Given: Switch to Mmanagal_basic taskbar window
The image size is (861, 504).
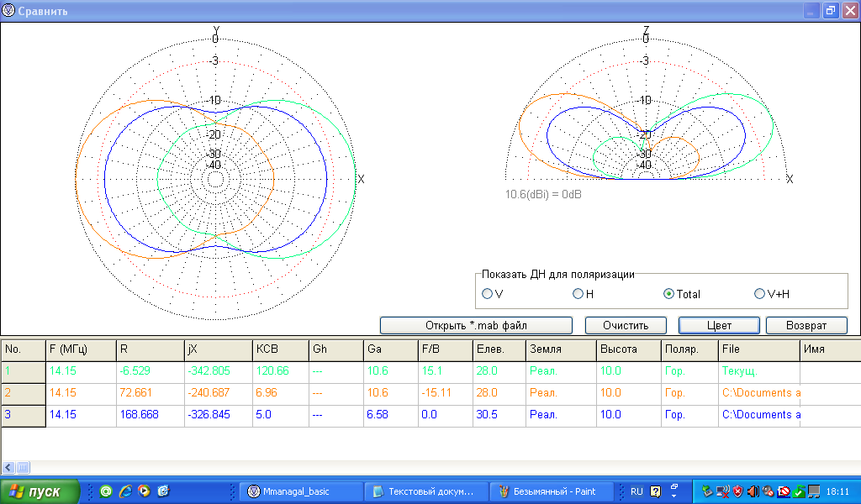Looking at the screenshot, I should (x=300, y=491).
